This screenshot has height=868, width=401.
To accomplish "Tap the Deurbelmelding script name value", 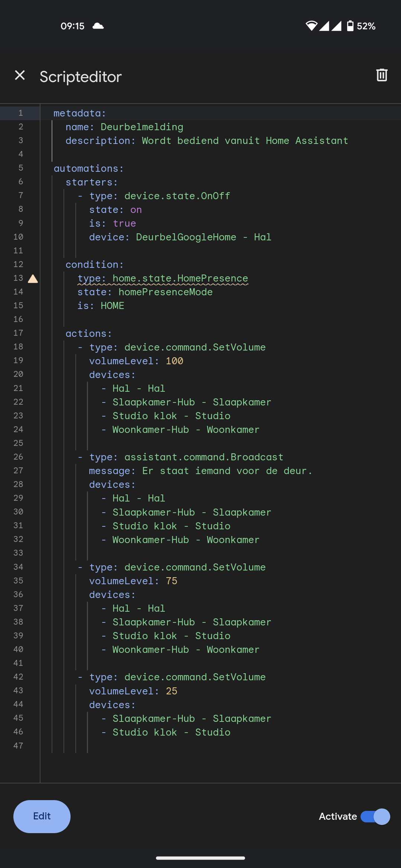I will [142, 127].
